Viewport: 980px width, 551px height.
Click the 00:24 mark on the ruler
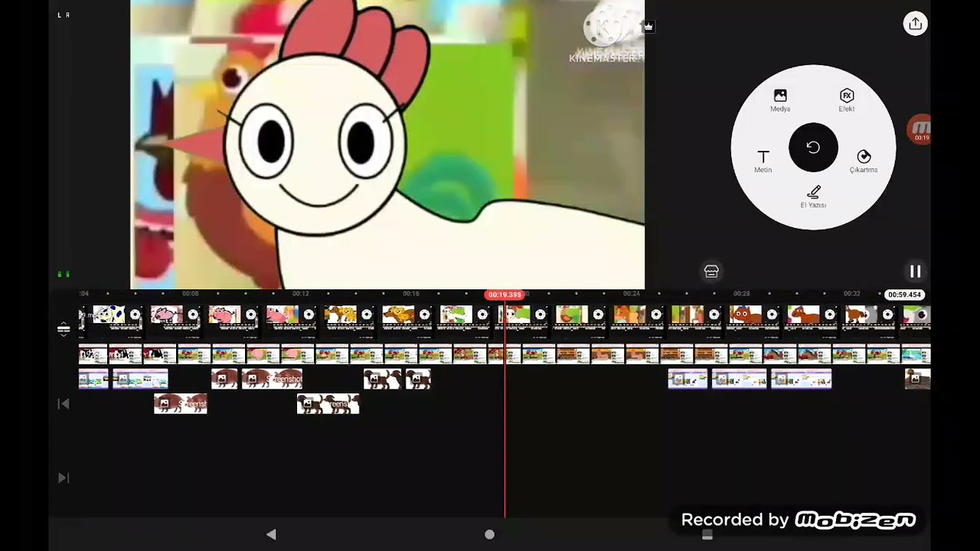[632, 294]
